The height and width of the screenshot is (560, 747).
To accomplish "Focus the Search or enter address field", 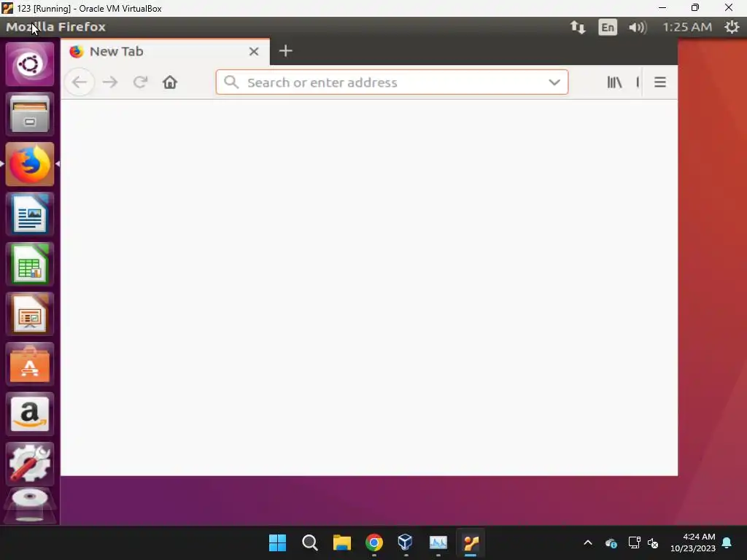I will (x=392, y=82).
